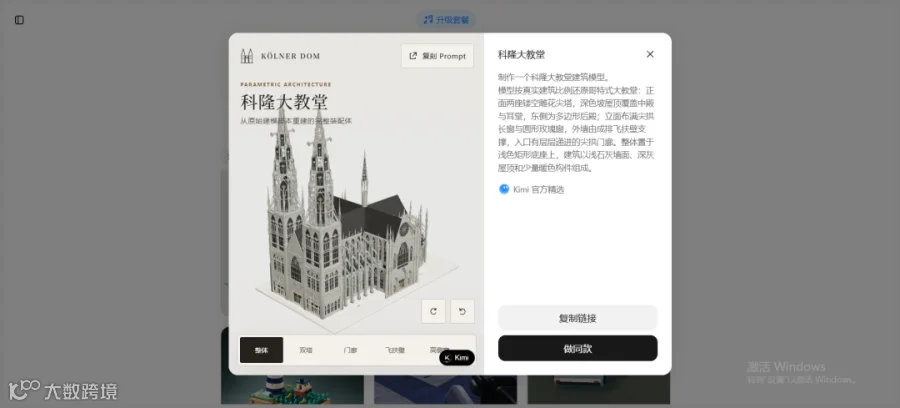Switch to the 双塔 tab

[x=306, y=350]
